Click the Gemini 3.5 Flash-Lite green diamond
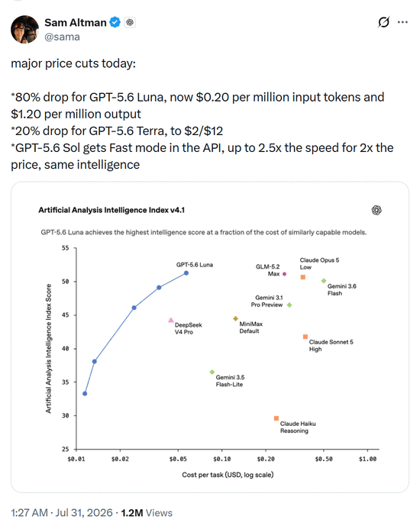Viewport: 420px width, 529px height. click(212, 372)
